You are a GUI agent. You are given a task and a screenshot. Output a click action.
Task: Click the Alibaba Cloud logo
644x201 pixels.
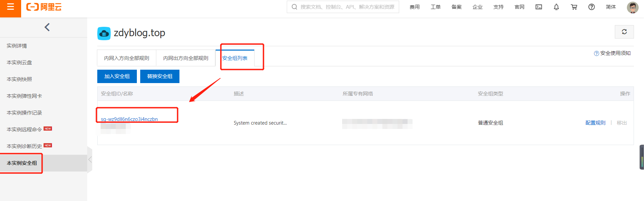(x=44, y=7)
